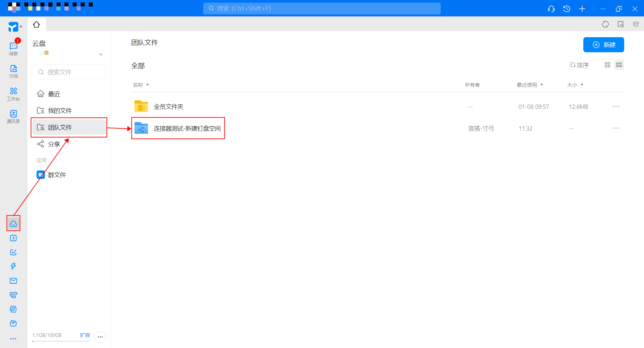This screenshot has width=644, height=348.
Task: Click the 搜索文件 search field
Action: point(69,72)
